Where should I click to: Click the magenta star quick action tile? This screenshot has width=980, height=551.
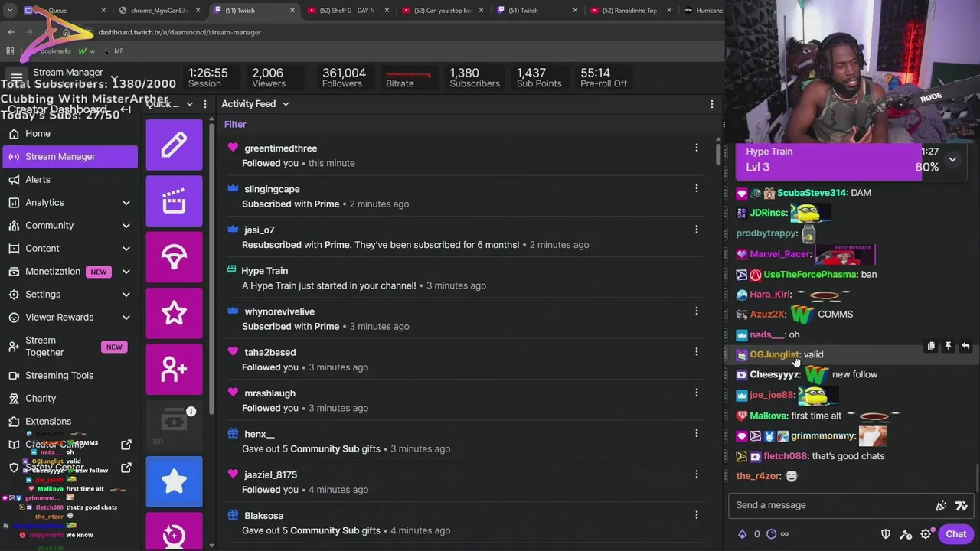click(174, 313)
